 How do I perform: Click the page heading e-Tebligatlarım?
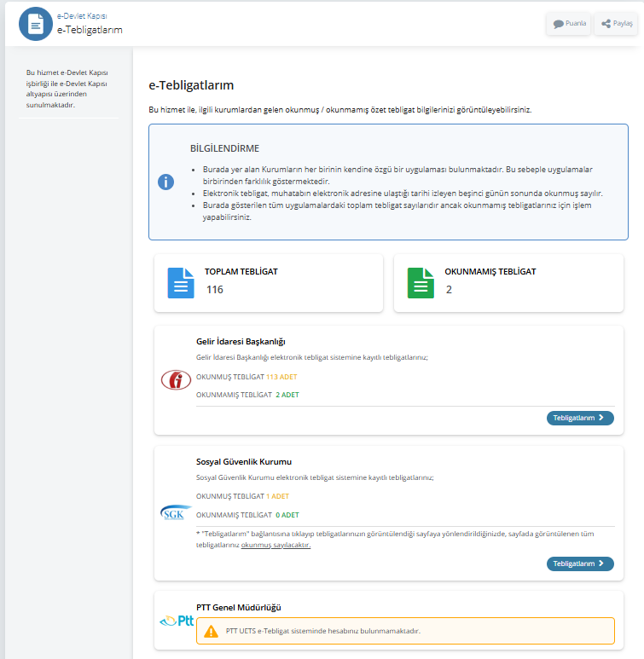click(x=191, y=85)
